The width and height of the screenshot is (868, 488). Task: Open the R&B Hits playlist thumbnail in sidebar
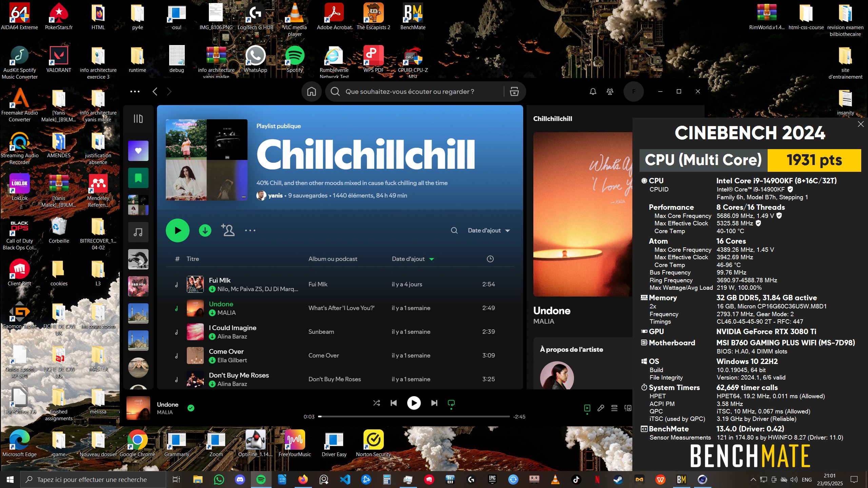138,286
